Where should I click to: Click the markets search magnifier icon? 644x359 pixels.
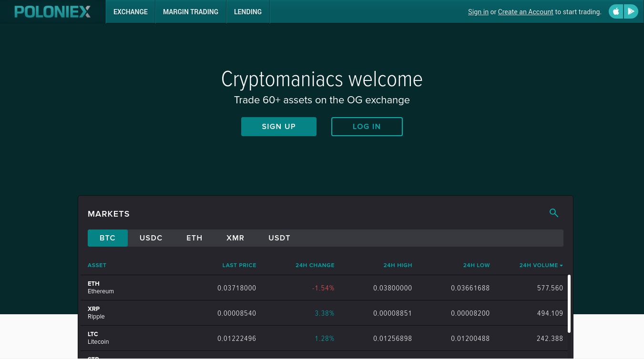[553, 213]
